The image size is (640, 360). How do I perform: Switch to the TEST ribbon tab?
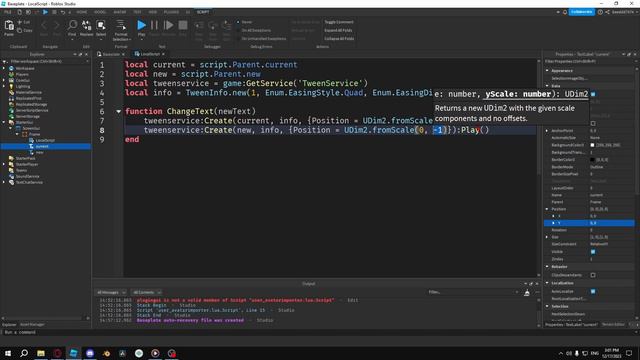tap(138, 12)
